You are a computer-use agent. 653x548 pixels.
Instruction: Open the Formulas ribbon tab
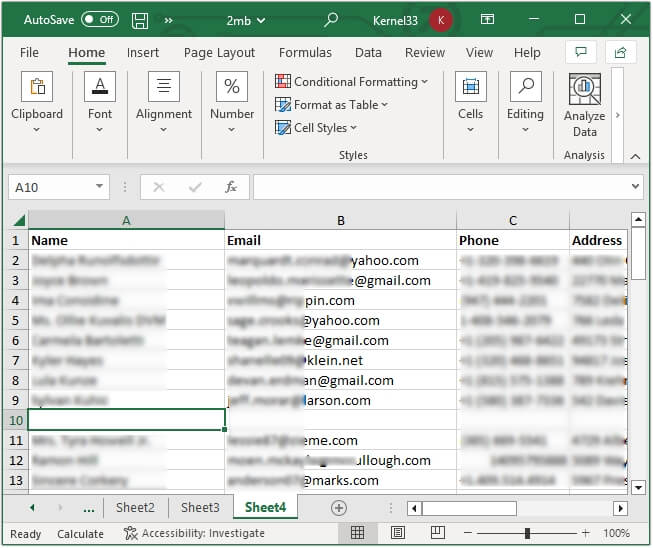305,53
